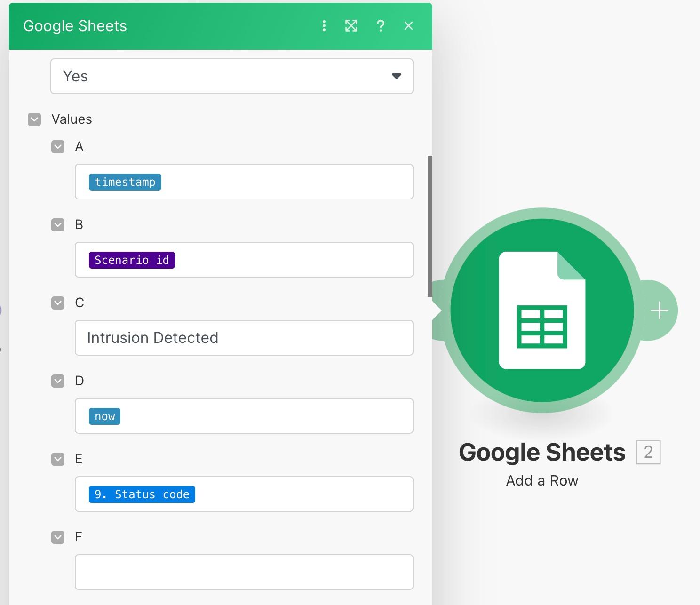Click the column B input field area
Viewport: 700px width, 605px height.
(x=244, y=260)
